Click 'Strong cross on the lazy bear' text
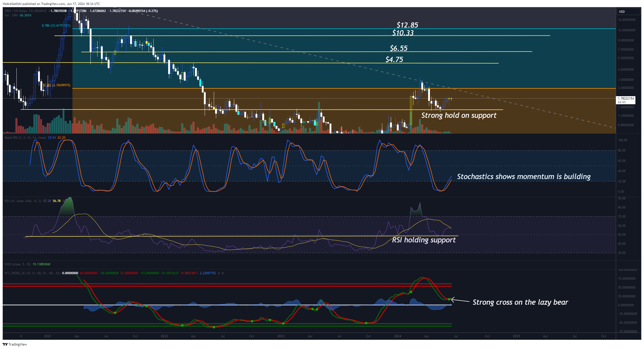 [x=520, y=302]
